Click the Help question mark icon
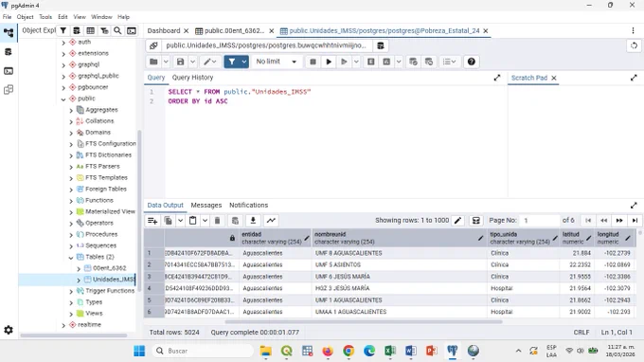 [x=472, y=62]
